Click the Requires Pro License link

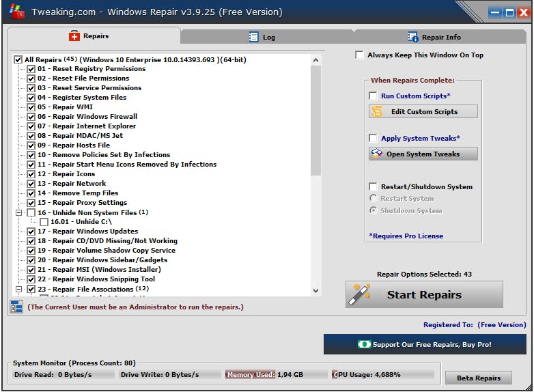406,236
